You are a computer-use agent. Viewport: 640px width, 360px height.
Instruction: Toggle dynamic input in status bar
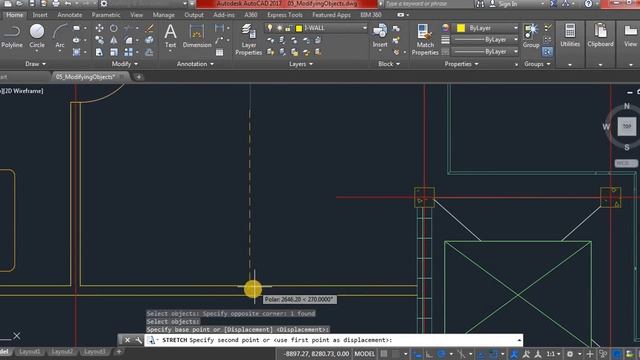point(417,354)
